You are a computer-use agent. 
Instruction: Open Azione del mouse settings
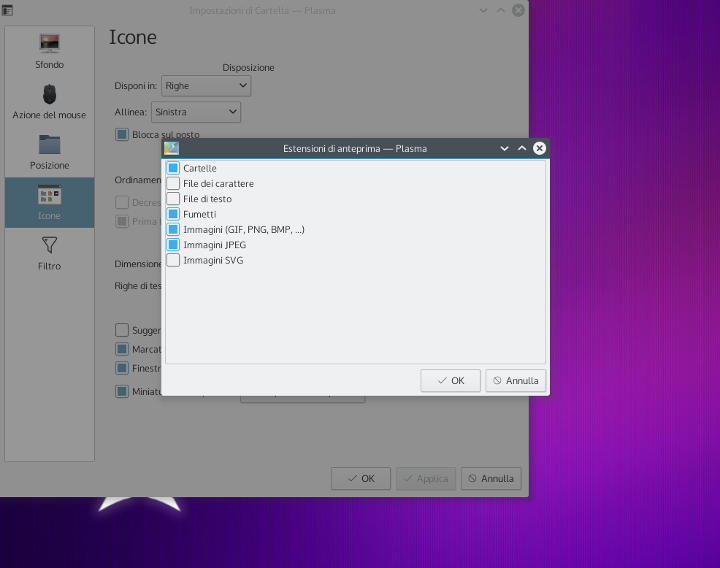click(49, 101)
